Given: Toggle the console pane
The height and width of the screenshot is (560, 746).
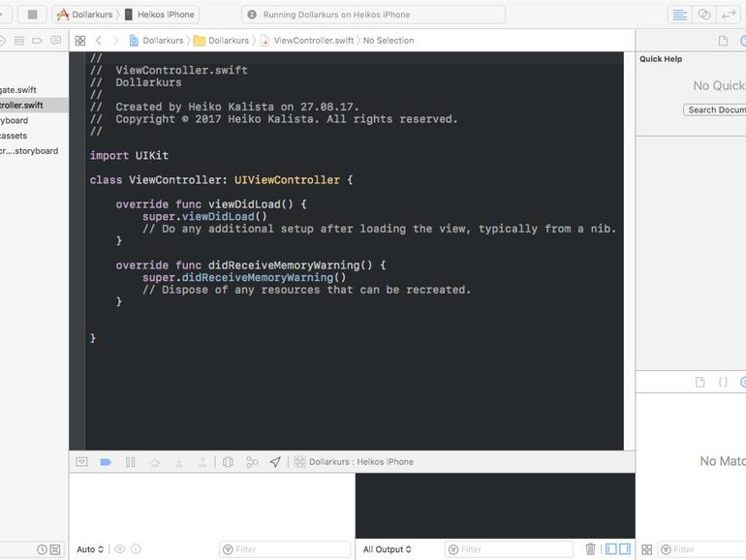Looking at the screenshot, I should pos(625,549).
